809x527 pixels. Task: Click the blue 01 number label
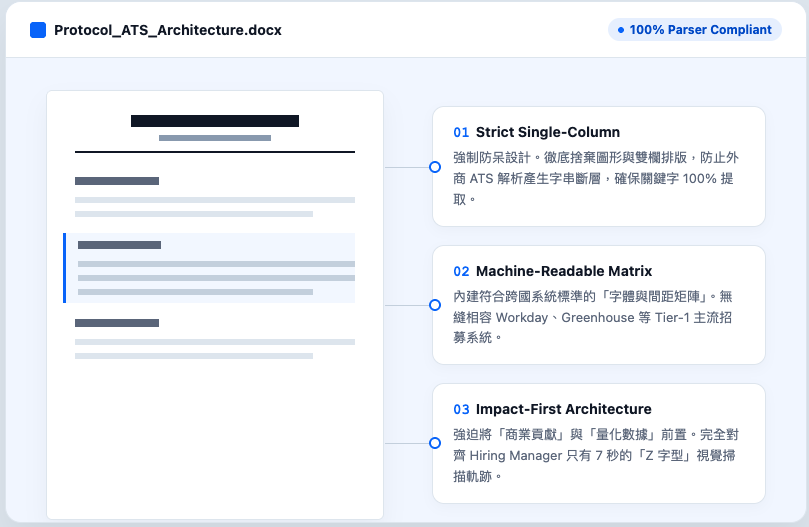tap(461, 132)
